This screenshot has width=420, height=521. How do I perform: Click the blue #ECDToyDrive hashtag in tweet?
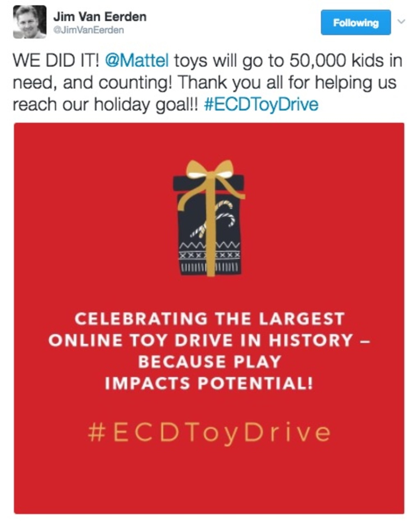pyautogui.click(x=261, y=105)
